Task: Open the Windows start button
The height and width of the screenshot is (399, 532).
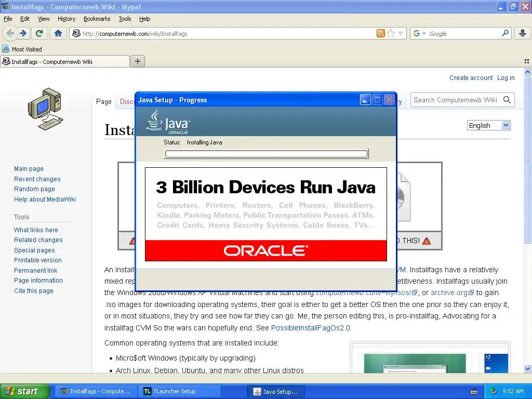Action: 25,391
